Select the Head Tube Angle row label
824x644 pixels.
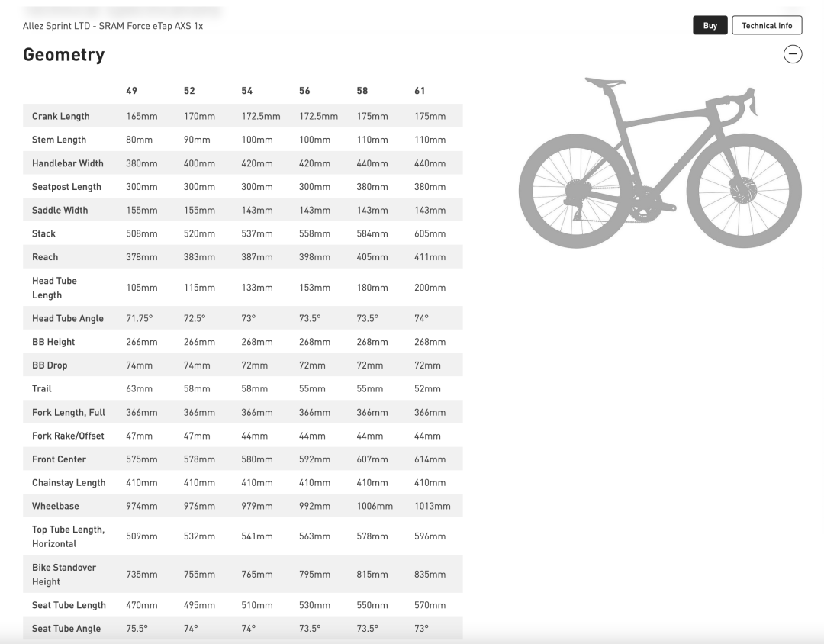[69, 318]
